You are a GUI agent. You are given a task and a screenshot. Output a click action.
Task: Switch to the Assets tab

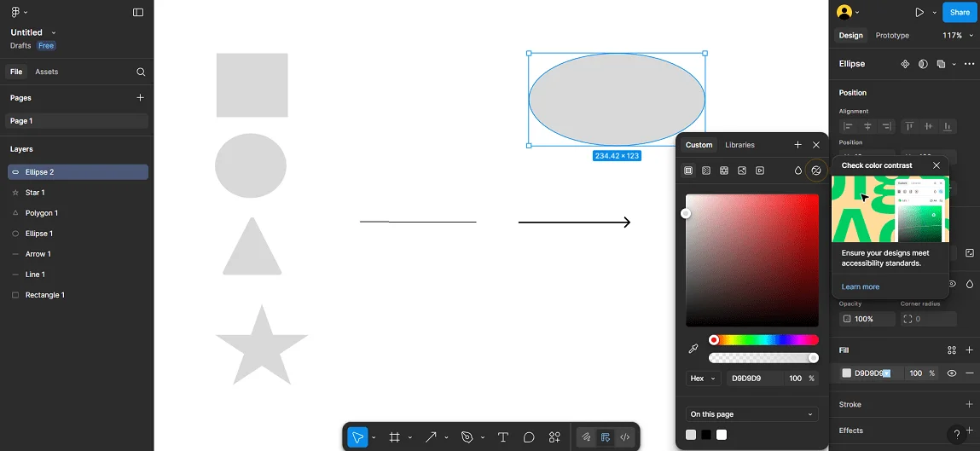46,72
